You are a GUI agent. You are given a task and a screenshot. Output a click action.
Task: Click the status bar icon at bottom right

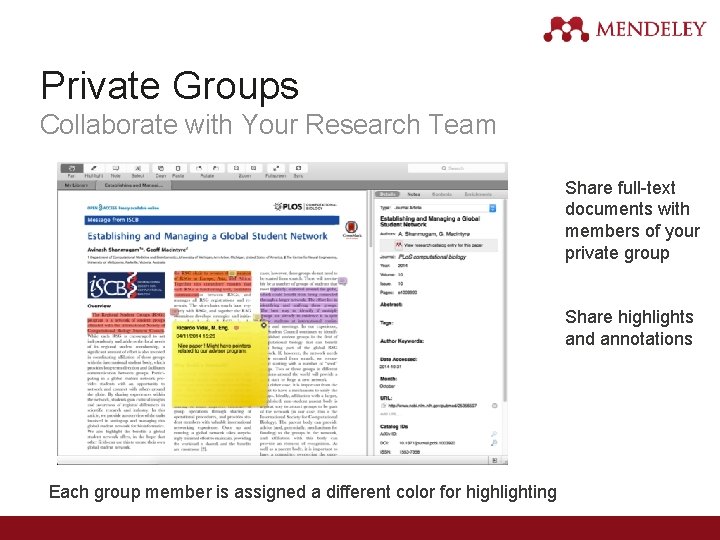click(x=495, y=460)
